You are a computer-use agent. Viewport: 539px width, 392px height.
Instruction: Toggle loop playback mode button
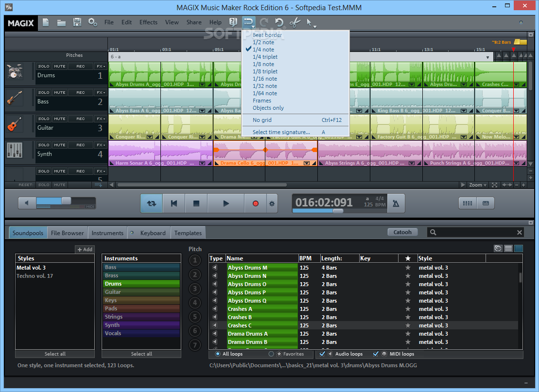(x=151, y=204)
